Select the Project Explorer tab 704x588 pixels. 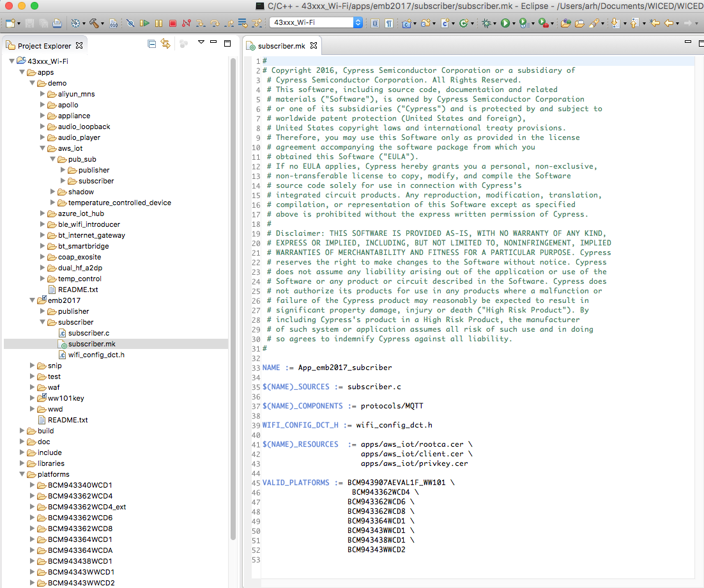point(44,46)
